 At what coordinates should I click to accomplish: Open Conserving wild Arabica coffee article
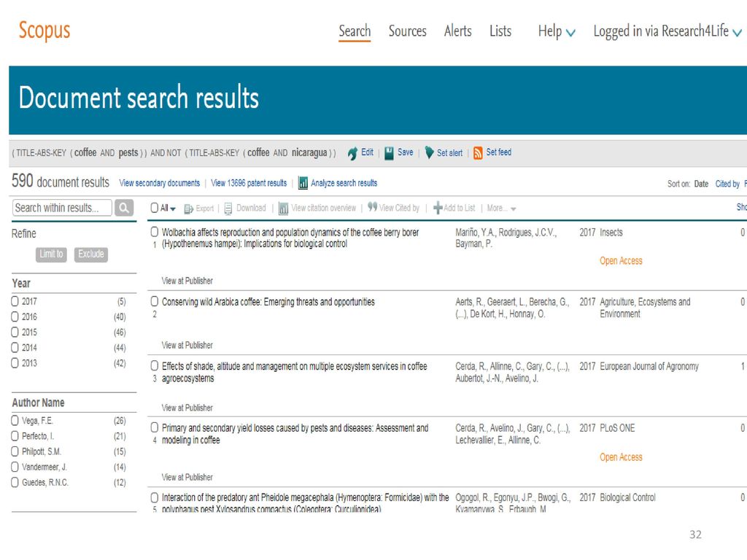pyautogui.click(x=268, y=302)
